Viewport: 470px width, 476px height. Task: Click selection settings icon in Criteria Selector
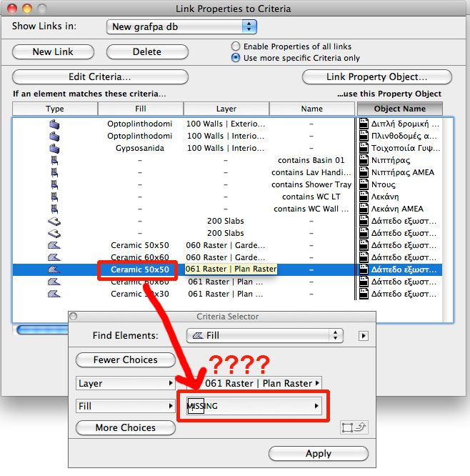coord(354,427)
